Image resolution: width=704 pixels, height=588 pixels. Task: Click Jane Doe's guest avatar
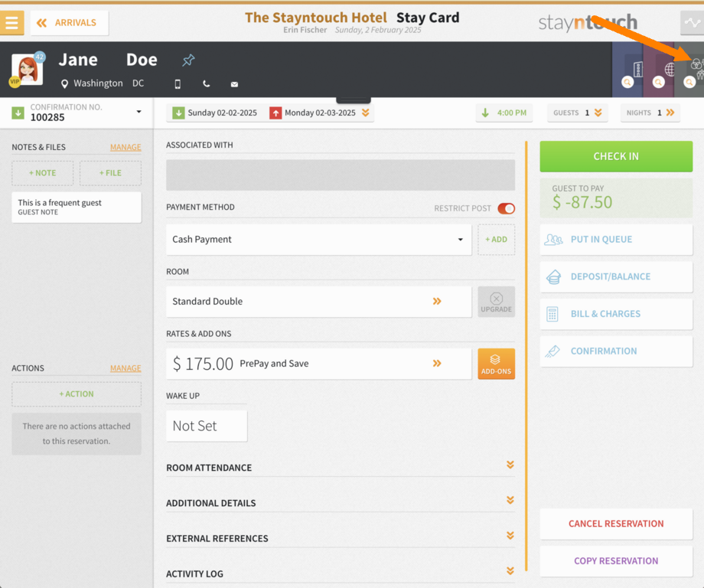coord(28,69)
